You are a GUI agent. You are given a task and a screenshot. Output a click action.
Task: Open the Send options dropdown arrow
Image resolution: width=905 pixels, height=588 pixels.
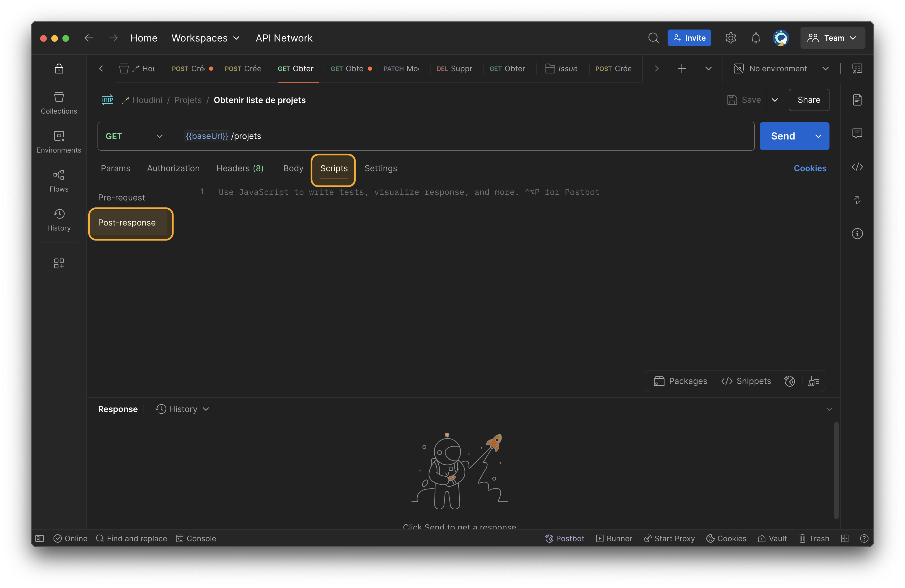pos(818,136)
